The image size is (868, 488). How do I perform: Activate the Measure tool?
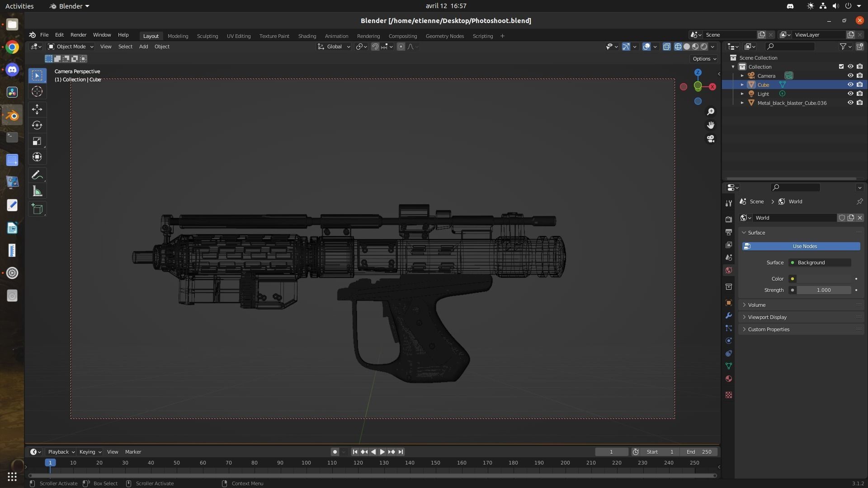[x=37, y=191]
